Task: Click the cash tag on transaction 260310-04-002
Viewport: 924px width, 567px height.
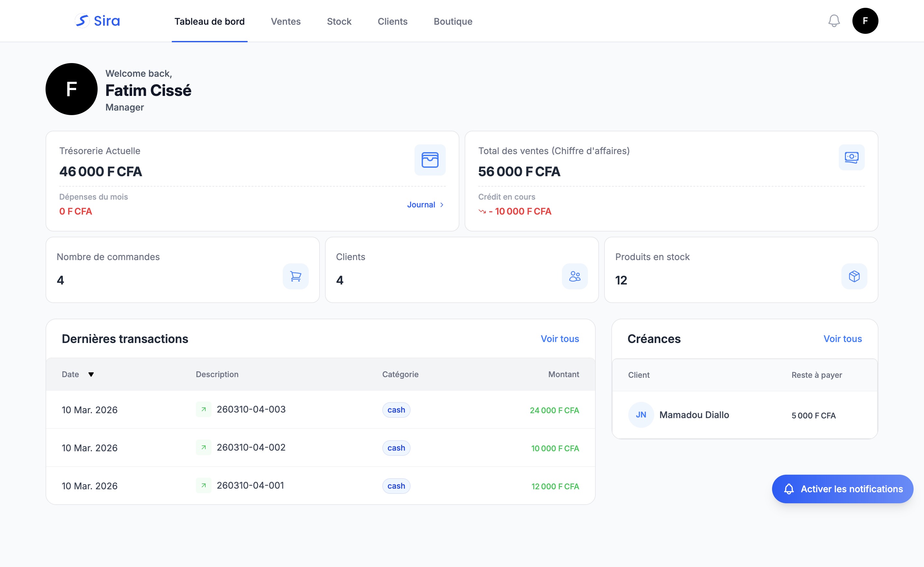Action: (396, 448)
